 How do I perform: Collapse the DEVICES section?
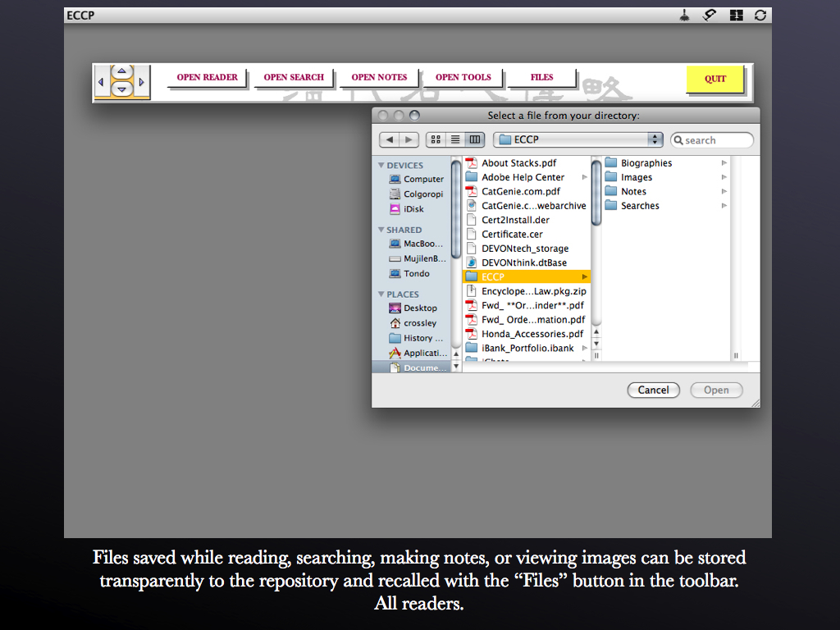click(381, 165)
